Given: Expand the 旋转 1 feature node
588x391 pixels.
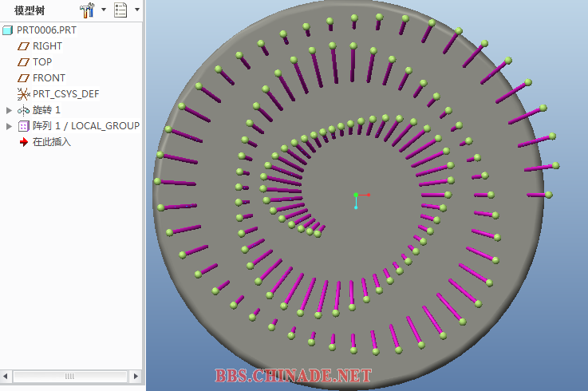Looking at the screenshot, I should (9, 110).
